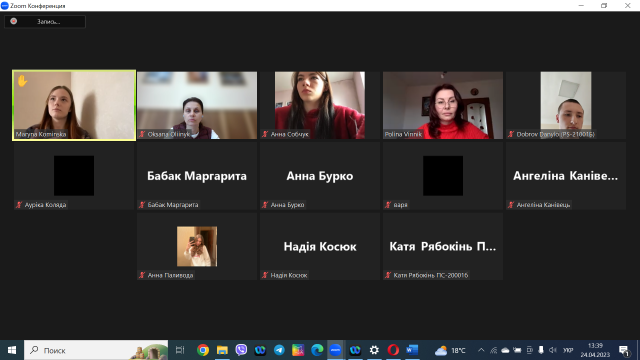
Task: Click the large Бабак Маргарита name
Action: pos(197,176)
